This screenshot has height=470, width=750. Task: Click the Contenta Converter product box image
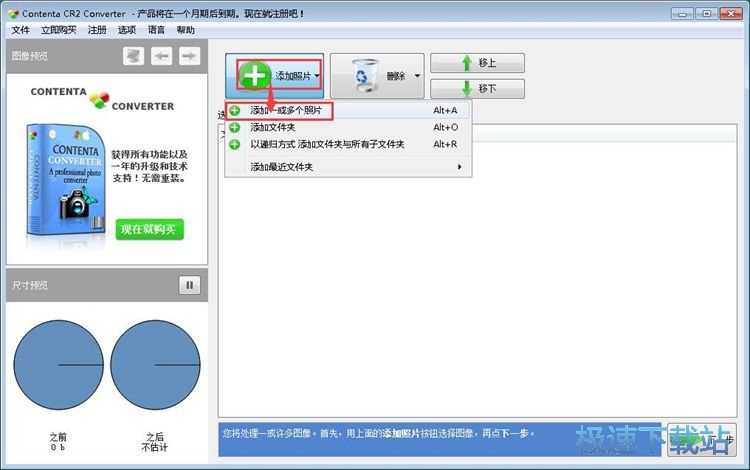66,182
